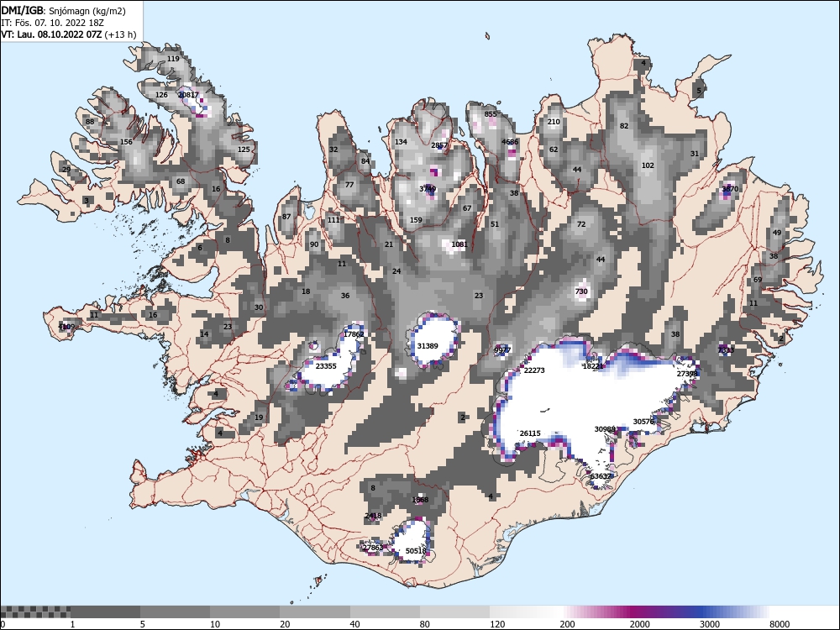Click snow value '730' on the map

click(581, 291)
